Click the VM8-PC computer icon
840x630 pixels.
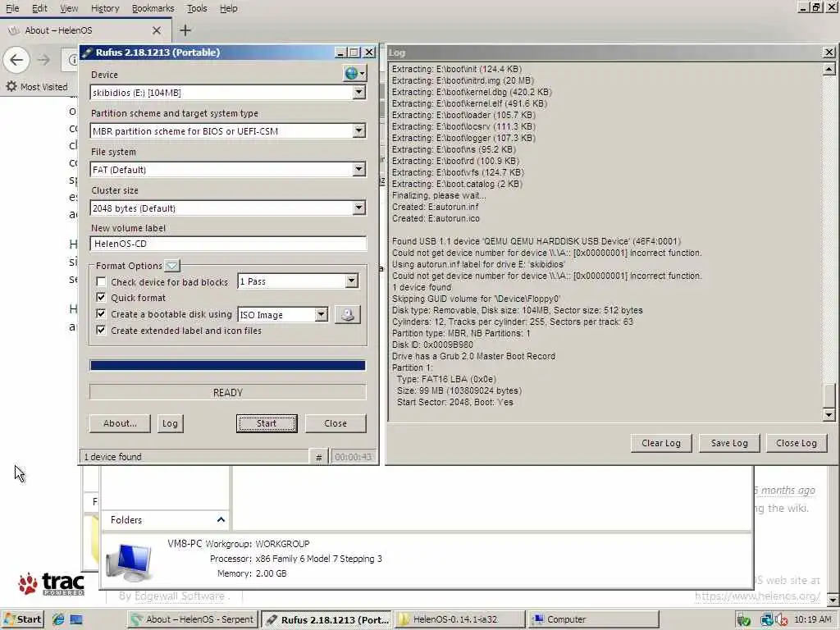click(129, 563)
